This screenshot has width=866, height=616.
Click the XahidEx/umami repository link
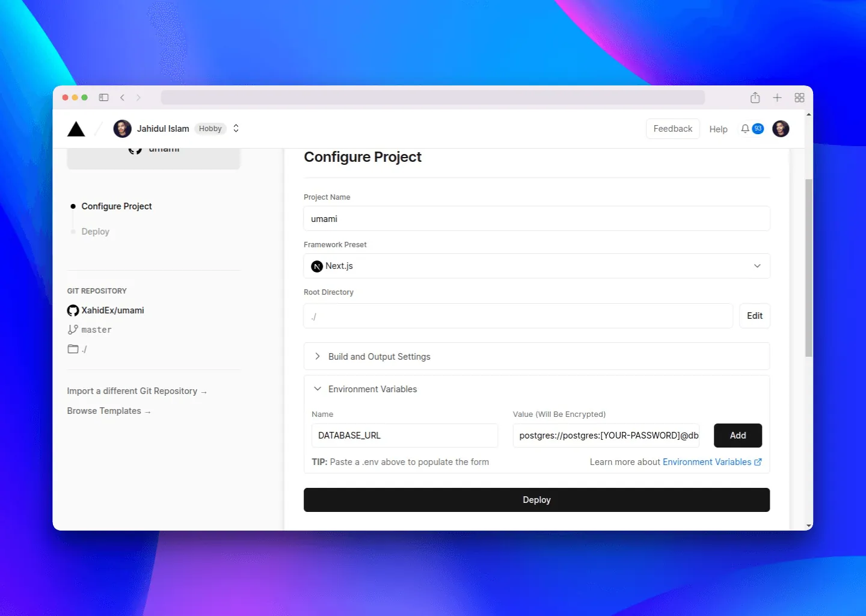pyautogui.click(x=112, y=310)
